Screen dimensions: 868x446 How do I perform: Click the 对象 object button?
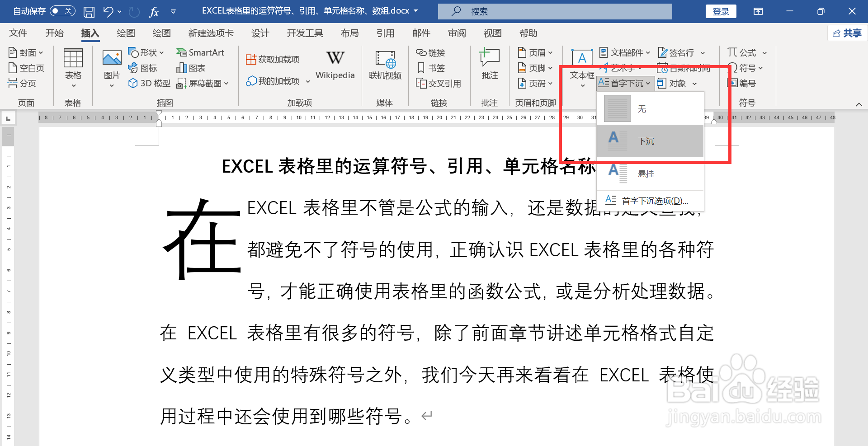click(671, 83)
